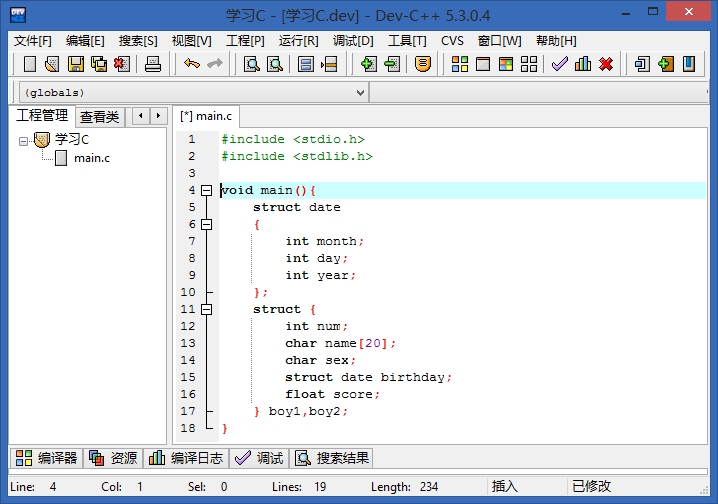The width and height of the screenshot is (718, 504).
Task: Click the Run window icon
Action: pyautogui.click(x=483, y=64)
